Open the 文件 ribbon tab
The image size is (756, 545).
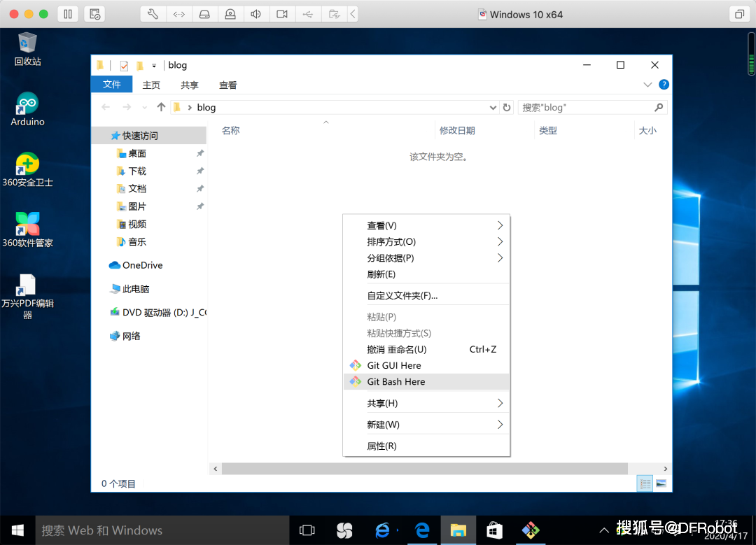click(x=112, y=85)
